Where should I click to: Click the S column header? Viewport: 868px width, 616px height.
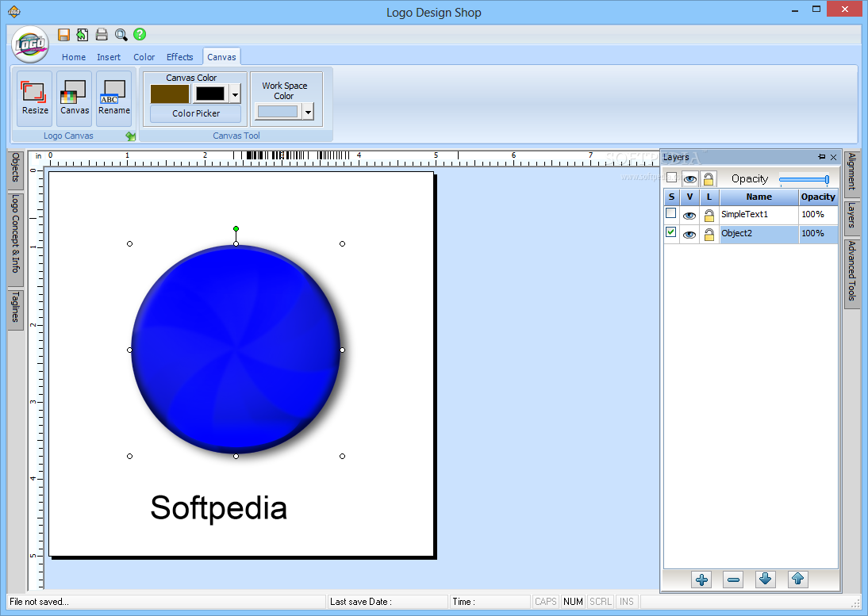point(671,197)
